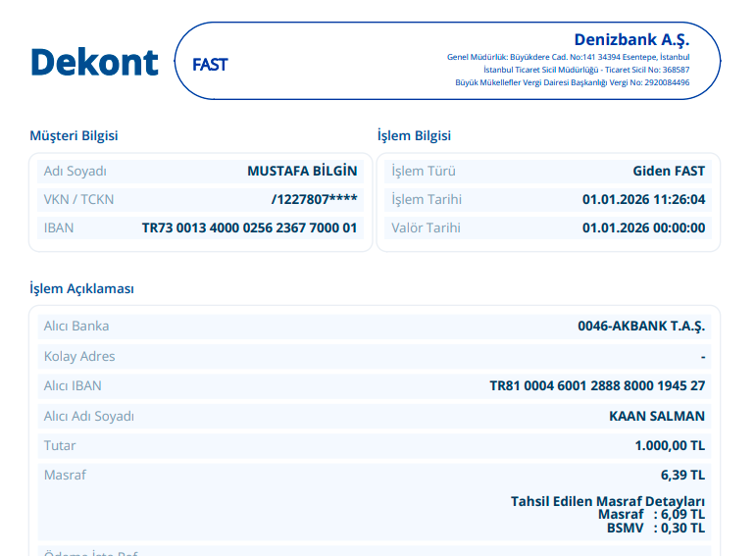Click the İşlem Tarihi label
756x556 pixels.
[x=427, y=199]
